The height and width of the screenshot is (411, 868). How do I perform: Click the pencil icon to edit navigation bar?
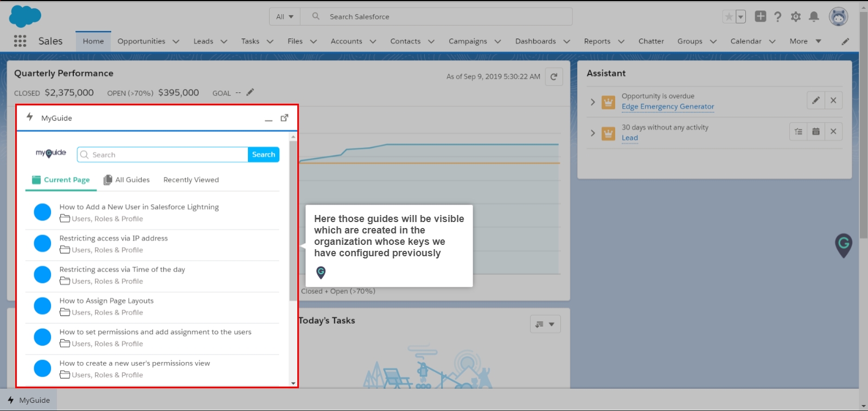845,41
